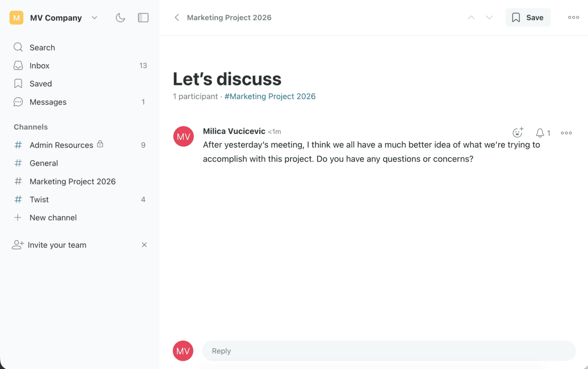This screenshot has width=588, height=369.
Task: Go to the next thread with down arrow
Action: [x=489, y=18]
